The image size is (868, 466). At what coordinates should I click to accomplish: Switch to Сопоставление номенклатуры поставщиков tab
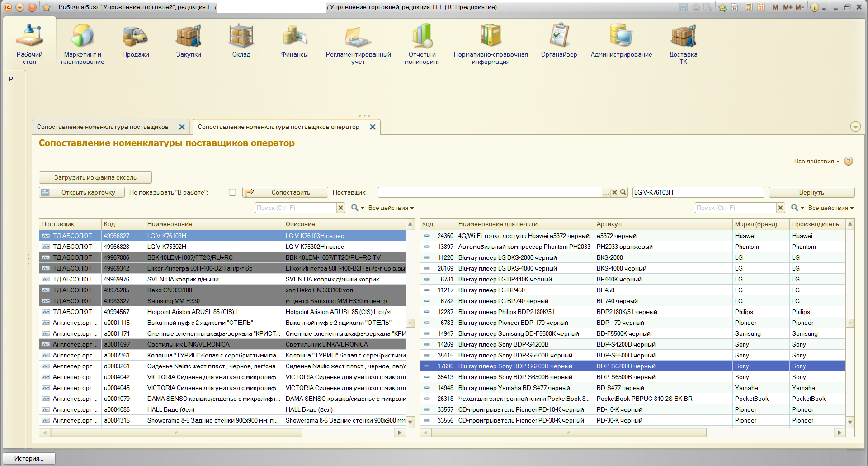[103, 127]
